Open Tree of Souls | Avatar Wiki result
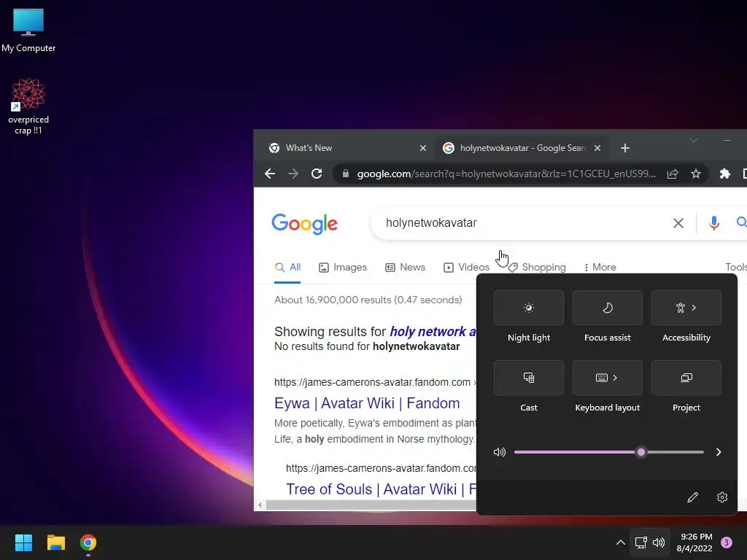 click(381, 489)
